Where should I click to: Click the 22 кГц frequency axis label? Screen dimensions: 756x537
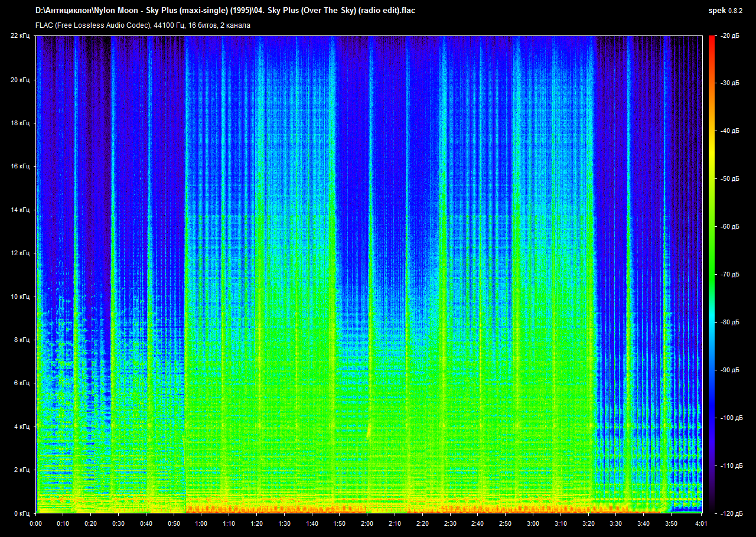[22, 36]
